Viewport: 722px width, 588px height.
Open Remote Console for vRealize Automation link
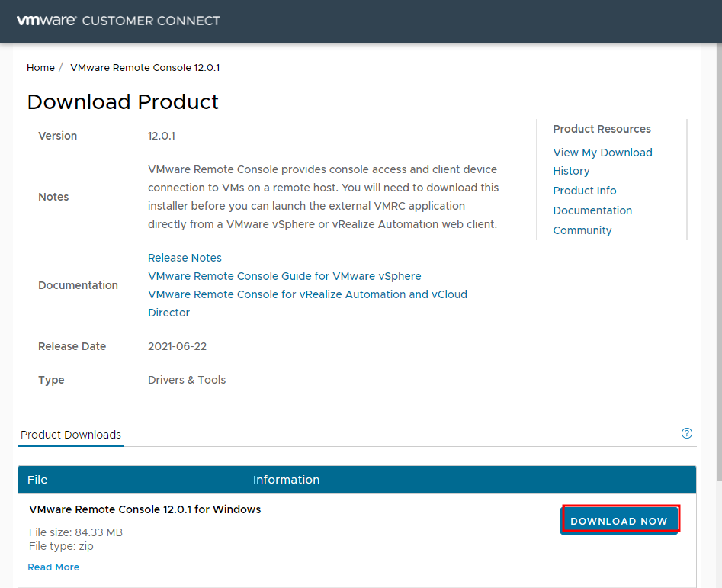coord(307,304)
